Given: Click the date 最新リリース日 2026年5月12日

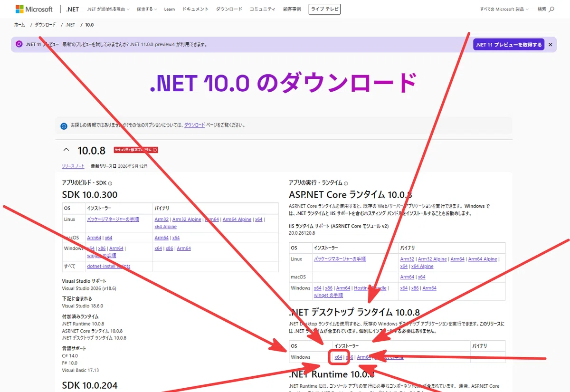Looking at the screenshot, I should point(119,166).
